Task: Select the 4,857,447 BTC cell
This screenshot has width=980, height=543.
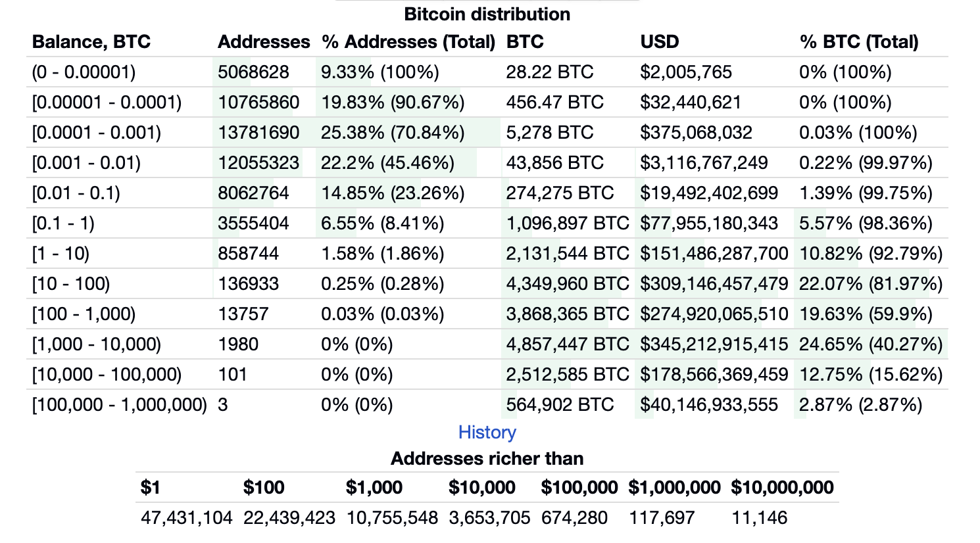Action: pyautogui.click(x=567, y=344)
